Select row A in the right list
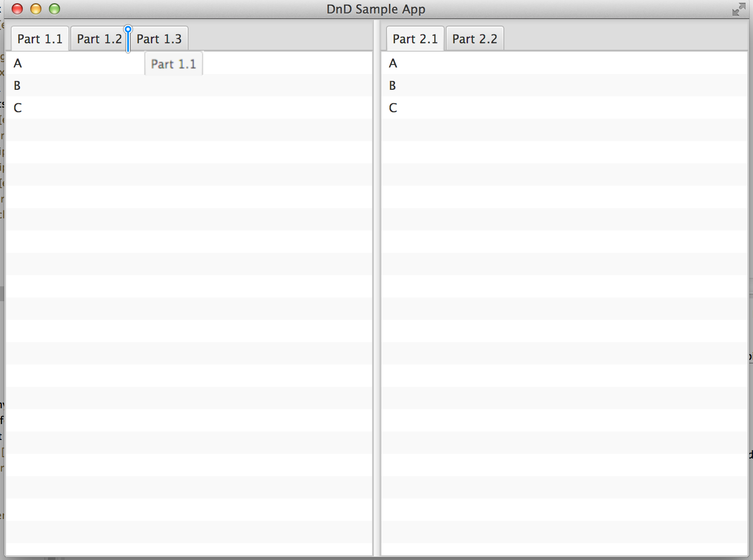 (564, 63)
